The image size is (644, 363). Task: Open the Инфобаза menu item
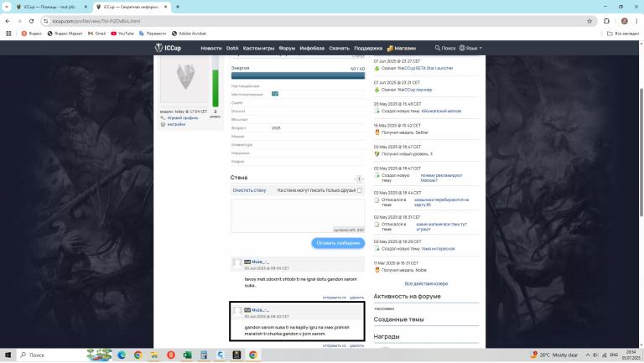tap(312, 48)
